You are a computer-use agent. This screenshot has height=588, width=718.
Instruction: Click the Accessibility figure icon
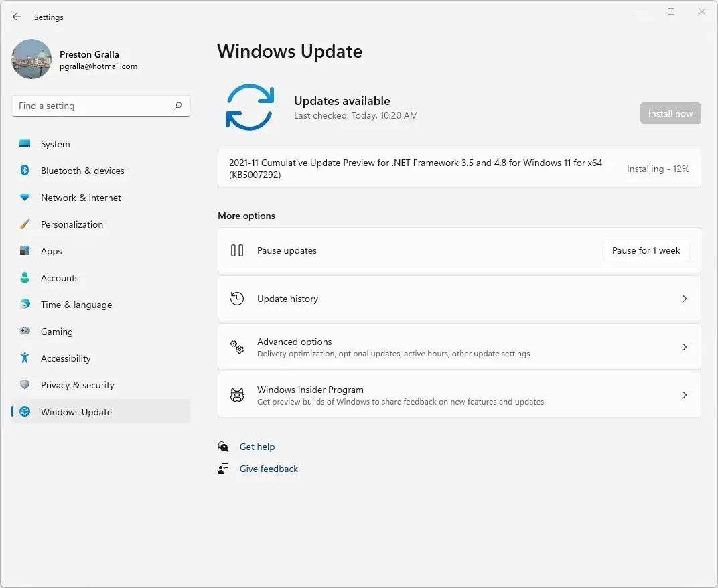25,358
